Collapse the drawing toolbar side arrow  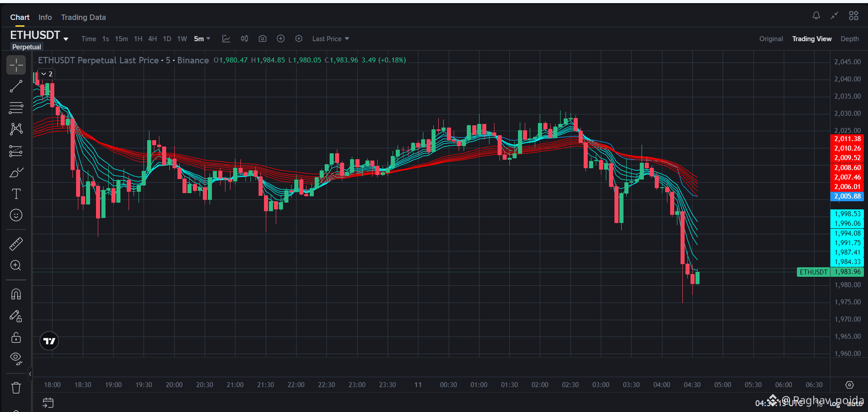click(30, 374)
